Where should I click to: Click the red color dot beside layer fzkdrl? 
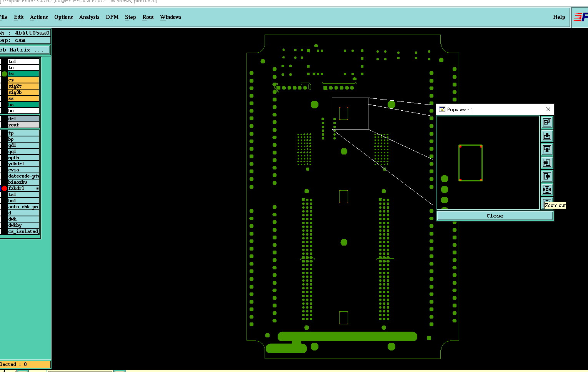click(x=4, y=188)
